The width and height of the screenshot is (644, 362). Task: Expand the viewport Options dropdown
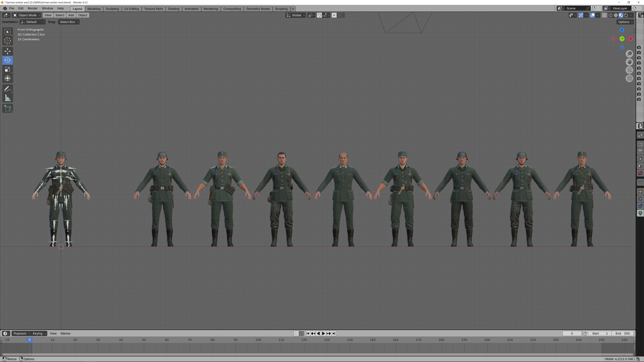(625, 22)
